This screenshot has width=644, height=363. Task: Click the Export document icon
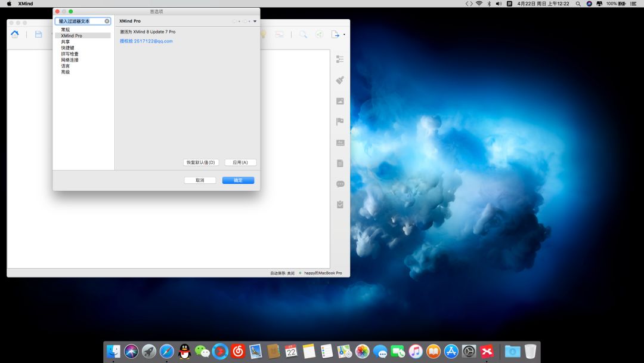click(x=335, y=35)
